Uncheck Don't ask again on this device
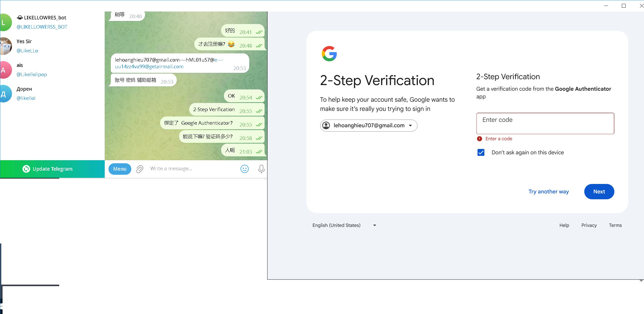 coord(481,153)
